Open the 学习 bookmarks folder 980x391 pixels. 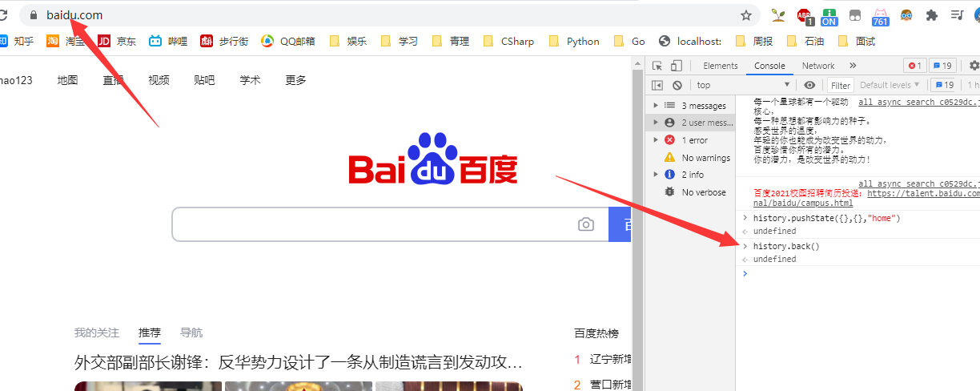(x=400, y=41)
